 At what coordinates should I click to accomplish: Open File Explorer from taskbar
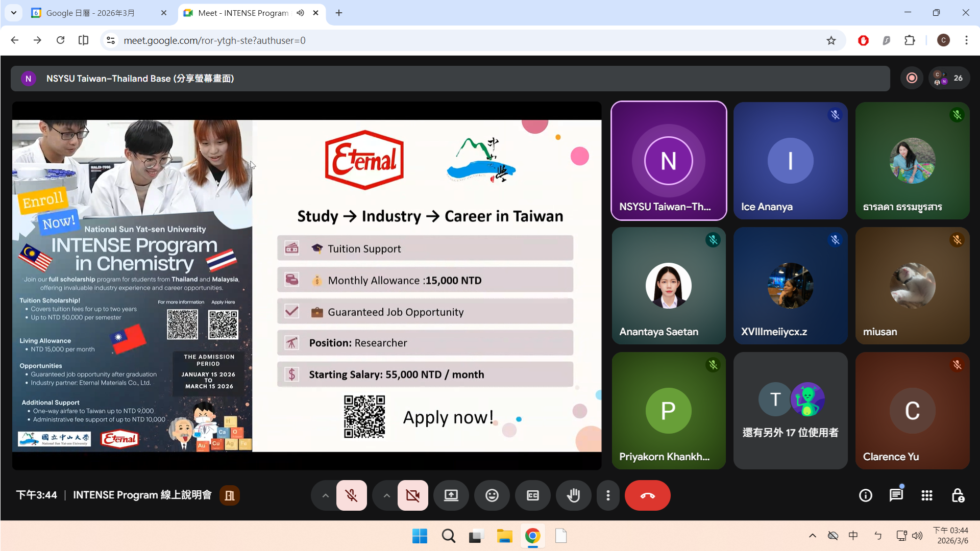[x=504, y=536]
